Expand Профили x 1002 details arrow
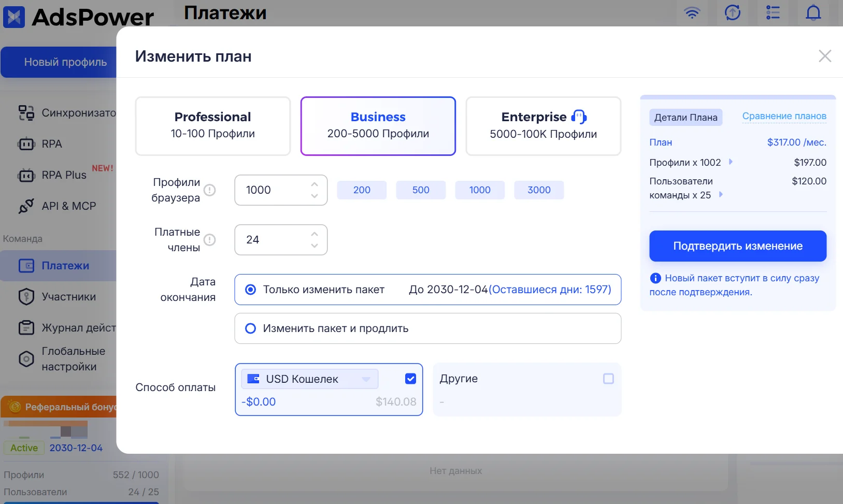This screenshot has height=504, width=843. point(731,162)
